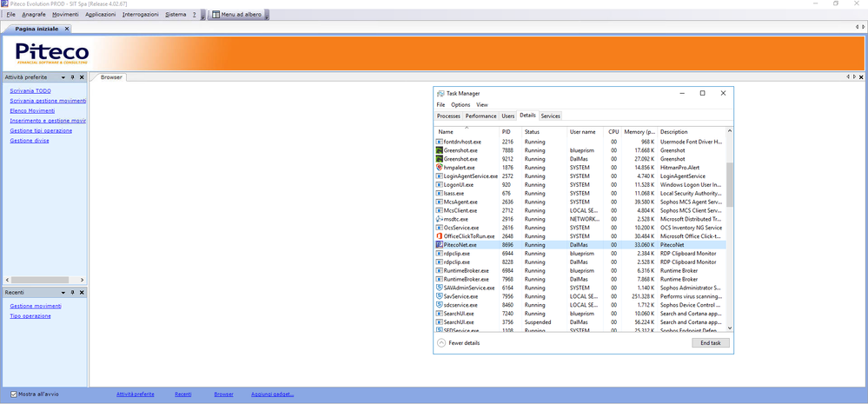Viewport: 868px width, 404px height.
Task: Select the Browser panel tab
Action: [x=111, y=77]
